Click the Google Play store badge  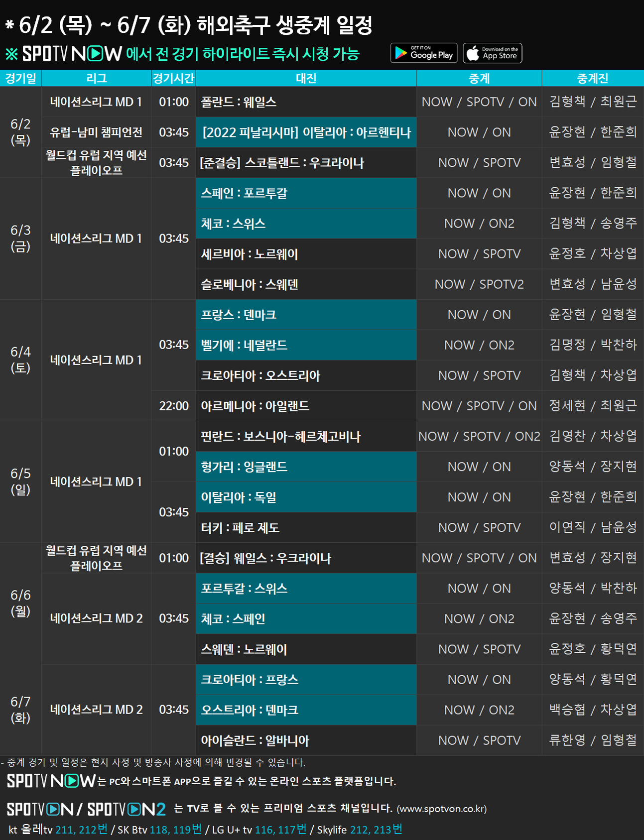coord(424,53)
